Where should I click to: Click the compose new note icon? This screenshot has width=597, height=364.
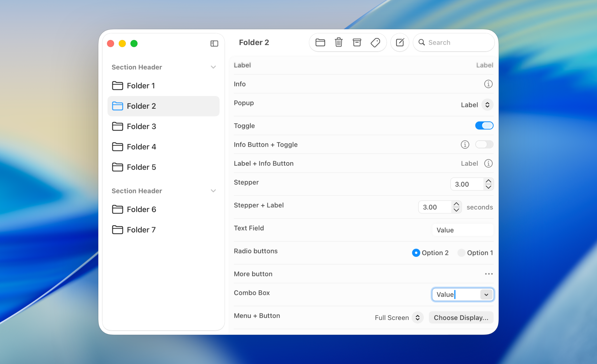click(x=400, y=43)
